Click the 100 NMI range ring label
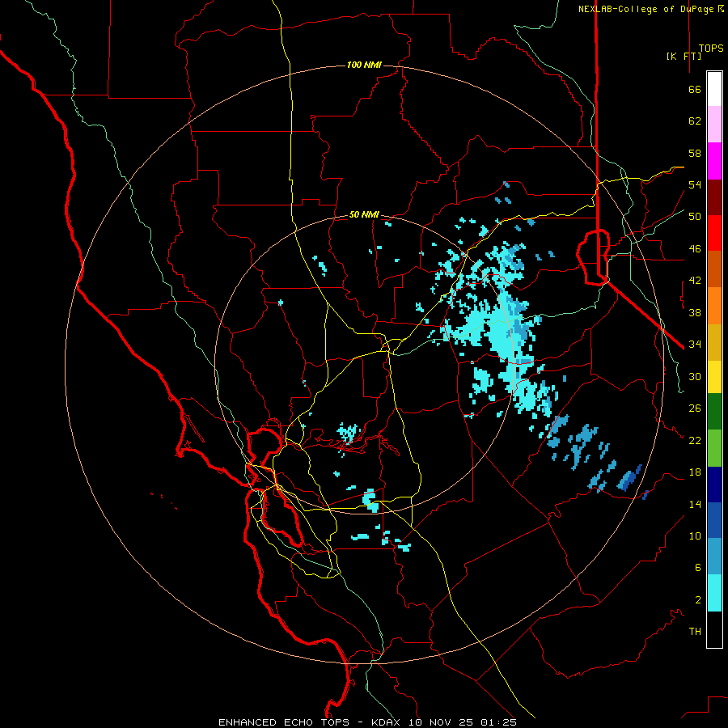 364,65
